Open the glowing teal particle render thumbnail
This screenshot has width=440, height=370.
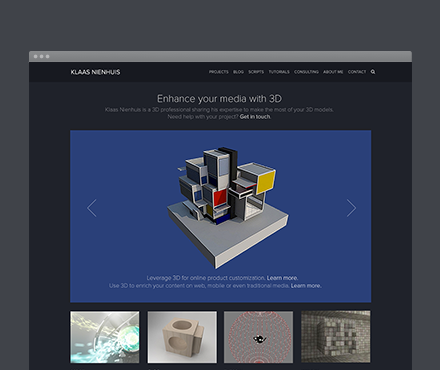pos(105,337)
